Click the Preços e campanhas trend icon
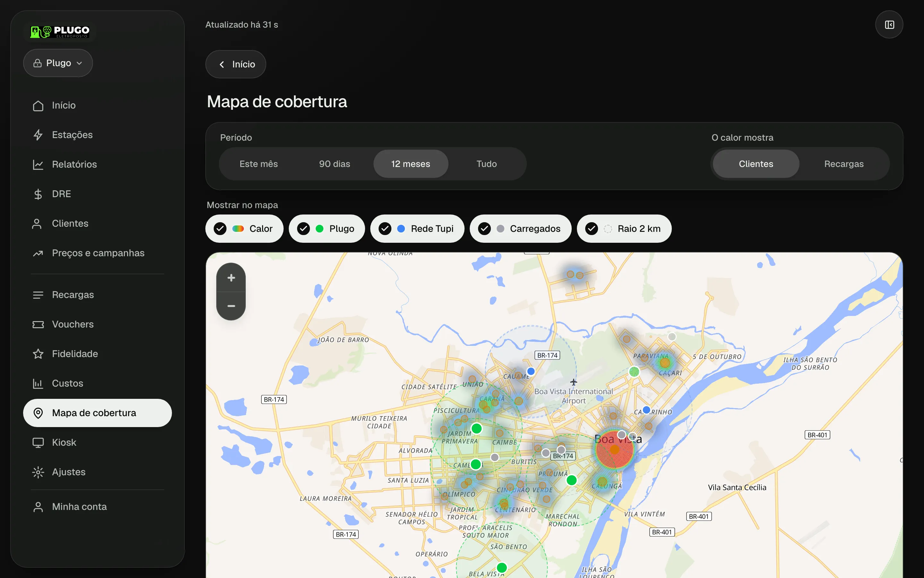Screen dimensions: 924x578 pos(38,253)
